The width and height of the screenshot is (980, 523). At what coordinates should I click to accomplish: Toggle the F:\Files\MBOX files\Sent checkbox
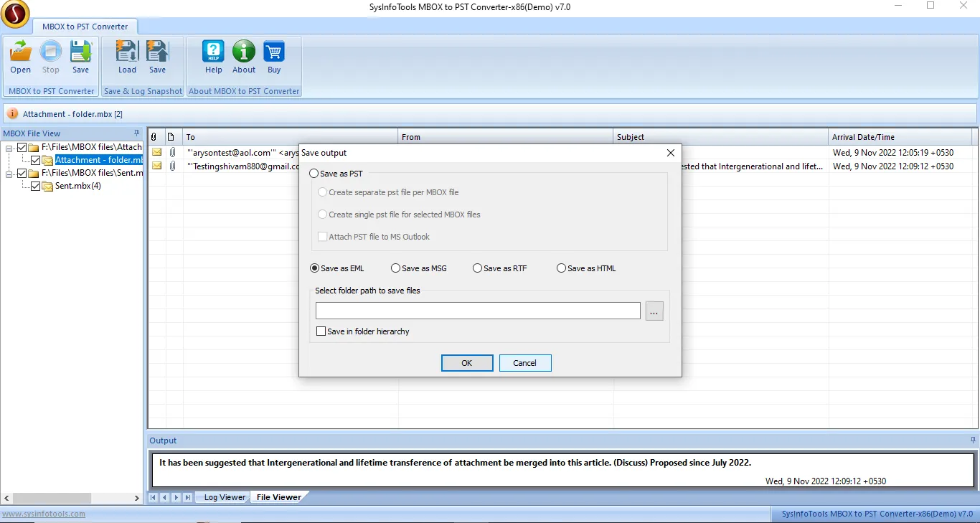pos(22,173)
